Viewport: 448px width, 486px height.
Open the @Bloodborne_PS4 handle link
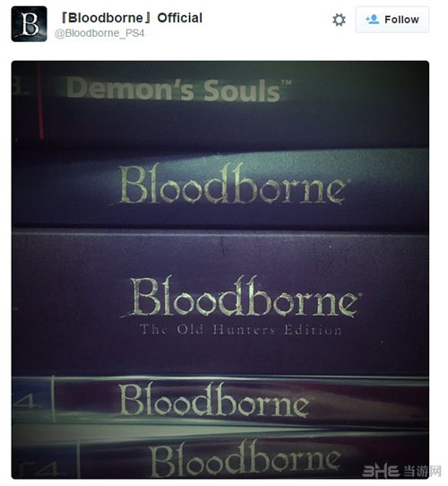(99, 33)
